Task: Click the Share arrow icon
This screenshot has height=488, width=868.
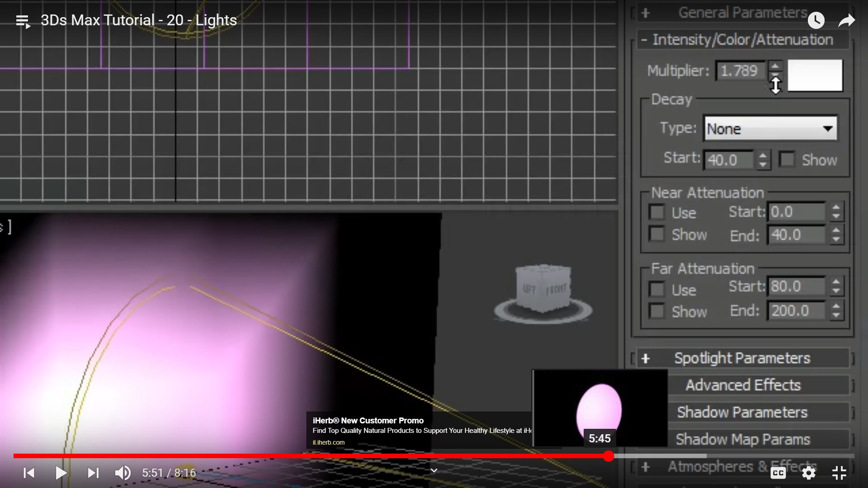Action: tap(846, 21)
